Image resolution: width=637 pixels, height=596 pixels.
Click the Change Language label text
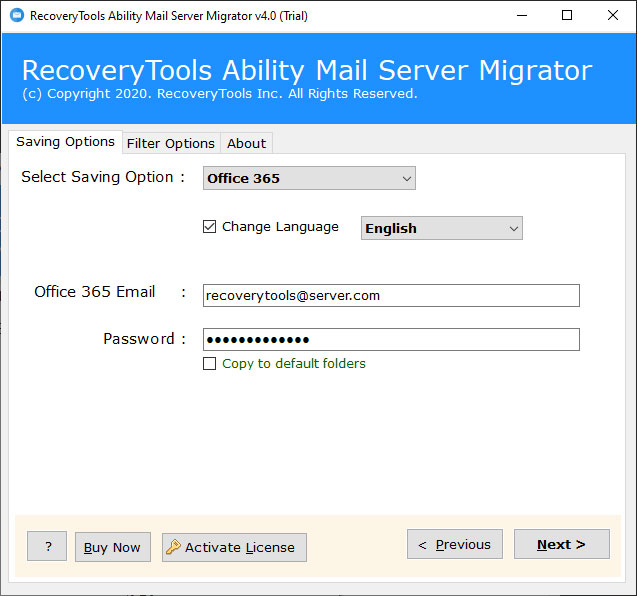[x=280, y=227]
